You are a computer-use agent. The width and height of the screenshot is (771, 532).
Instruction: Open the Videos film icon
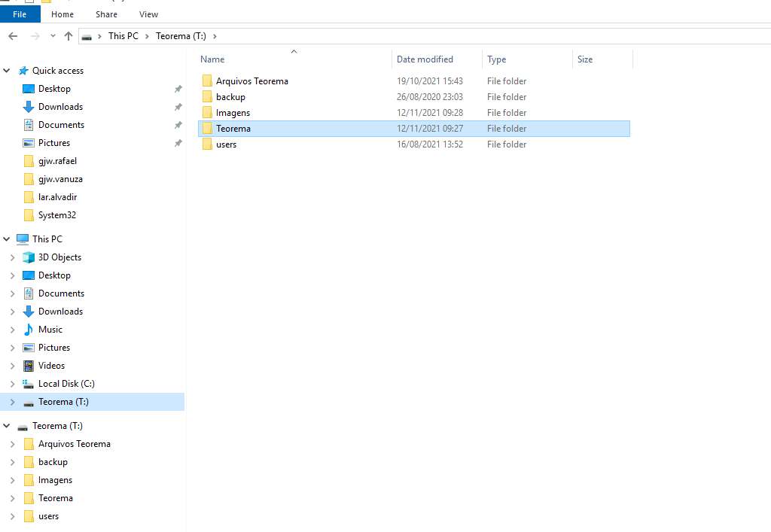coord(29,366)
